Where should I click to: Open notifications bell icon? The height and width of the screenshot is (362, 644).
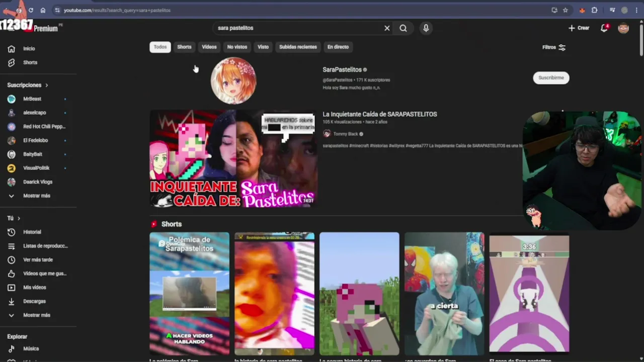tap(604, 28)
